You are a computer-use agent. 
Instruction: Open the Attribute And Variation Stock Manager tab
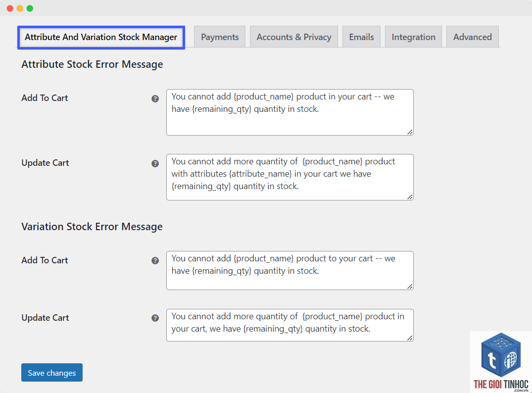(x=101, y=37)
